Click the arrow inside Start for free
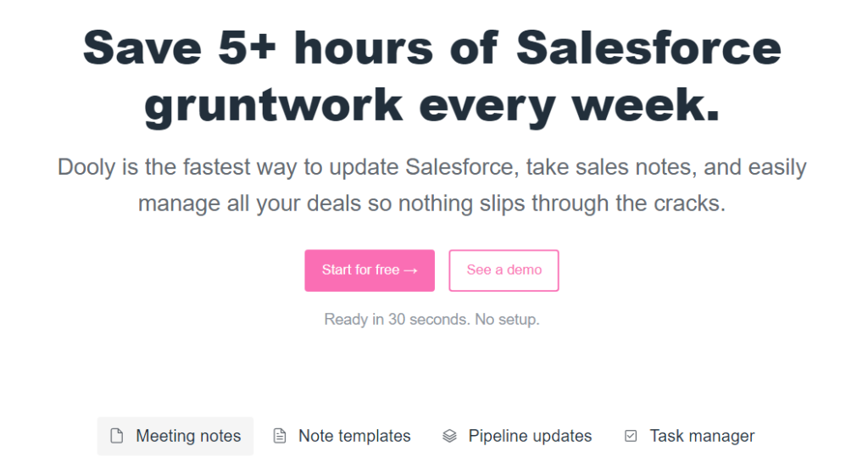The width and height of the screenshot is (868, 463). (410, 271)
